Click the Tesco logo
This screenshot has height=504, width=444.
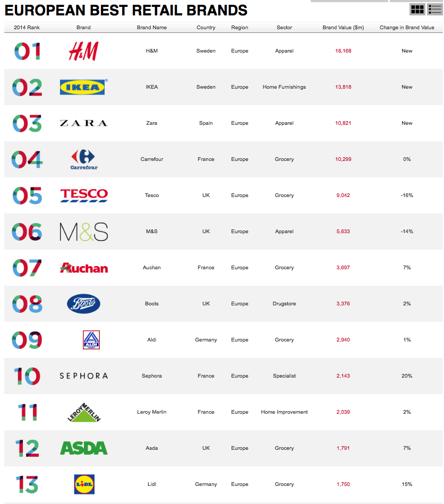pos(83,195)
